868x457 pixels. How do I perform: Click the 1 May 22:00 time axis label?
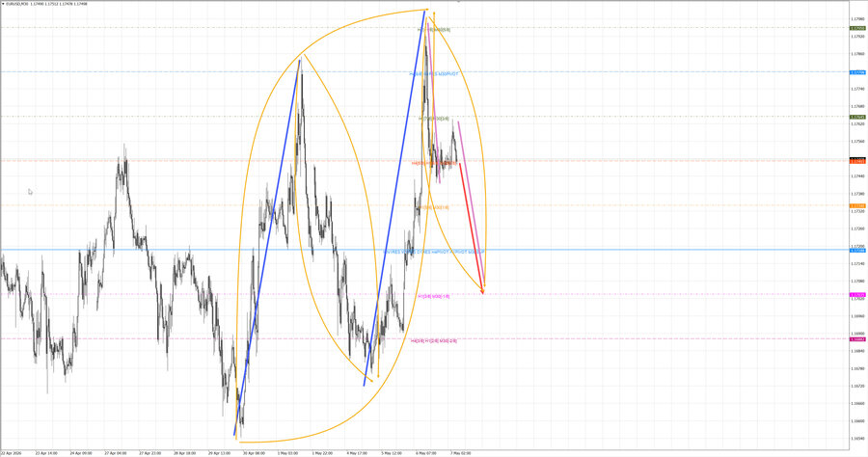coord(322,453)
